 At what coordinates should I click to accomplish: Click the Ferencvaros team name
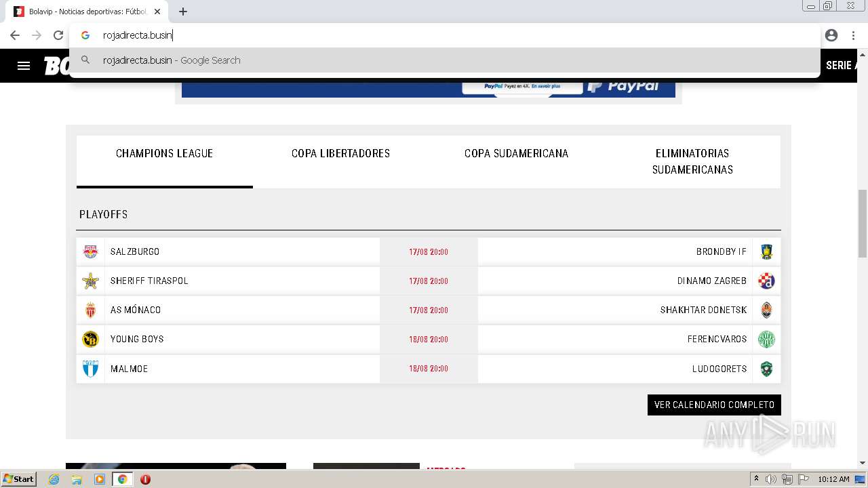(717, 339)
